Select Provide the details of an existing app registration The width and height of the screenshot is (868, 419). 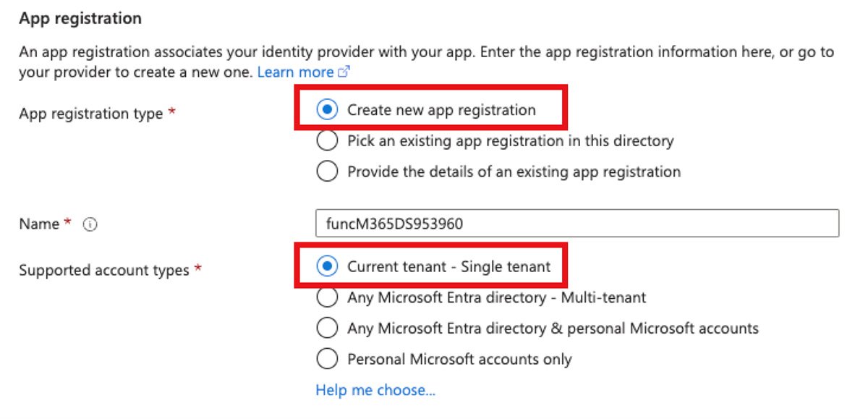coord(327,172)
